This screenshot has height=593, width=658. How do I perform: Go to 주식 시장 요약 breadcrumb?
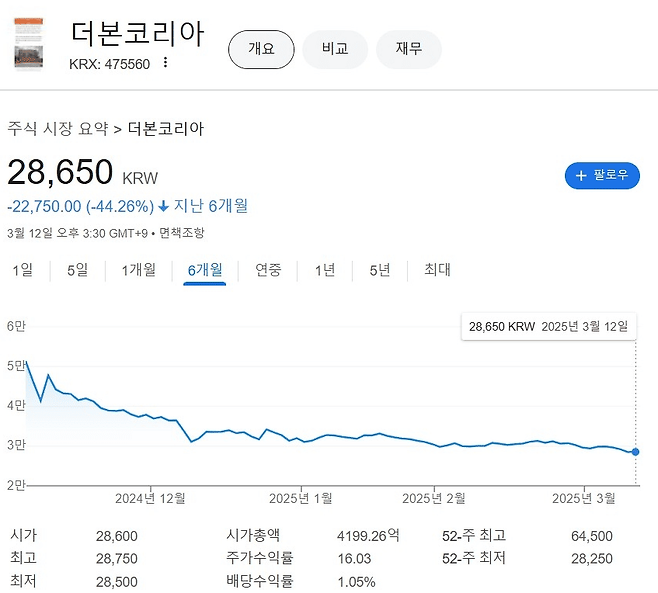tap(57, 129)
